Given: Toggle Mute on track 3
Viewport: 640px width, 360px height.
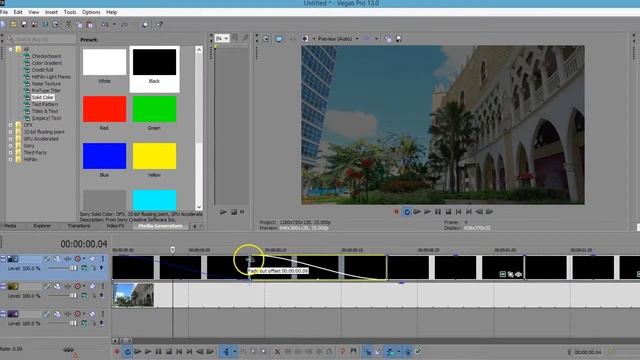Looking at the screenshot, I should (x=92, y=287).
